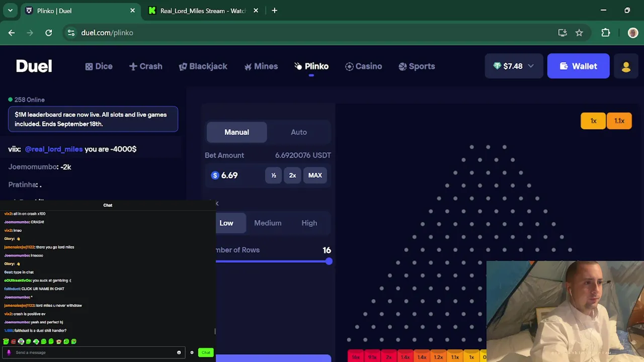
Task: Click the Number of Rows slider handle
Action: 329,261
